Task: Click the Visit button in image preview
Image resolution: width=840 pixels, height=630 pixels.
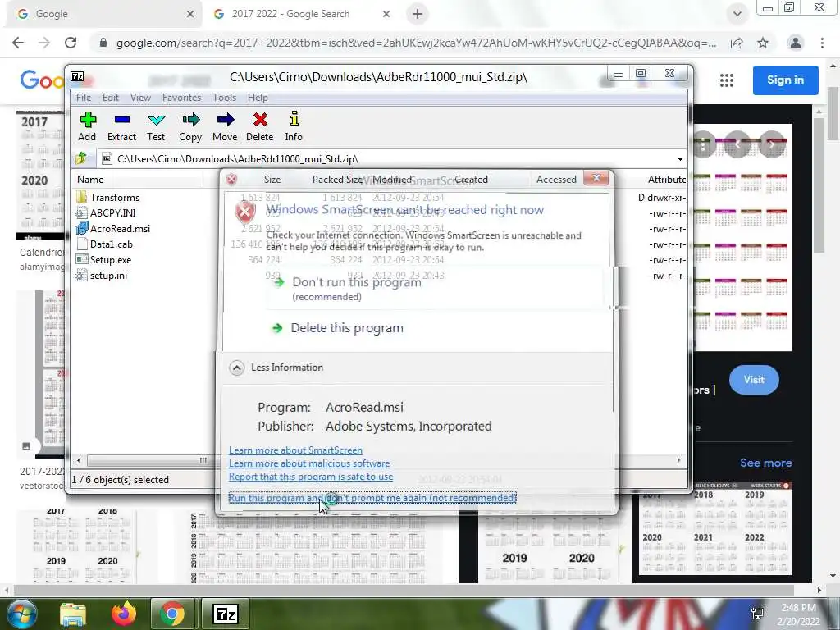Action: [754, 380]
